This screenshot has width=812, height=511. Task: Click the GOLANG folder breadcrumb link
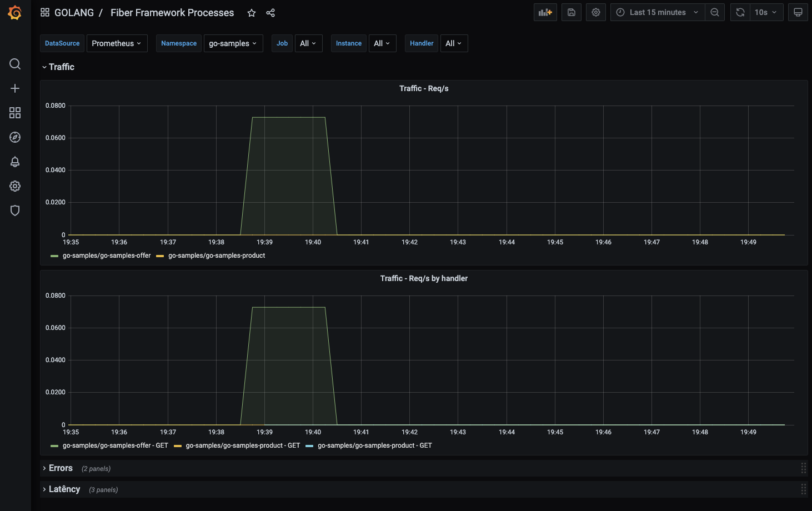click(x=74, y=13)
